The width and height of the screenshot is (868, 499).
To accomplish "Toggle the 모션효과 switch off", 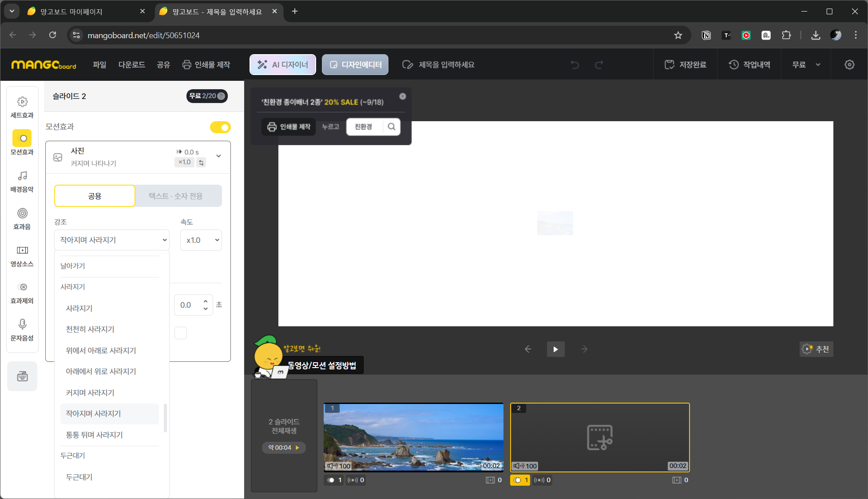I will tap(220, 127).
